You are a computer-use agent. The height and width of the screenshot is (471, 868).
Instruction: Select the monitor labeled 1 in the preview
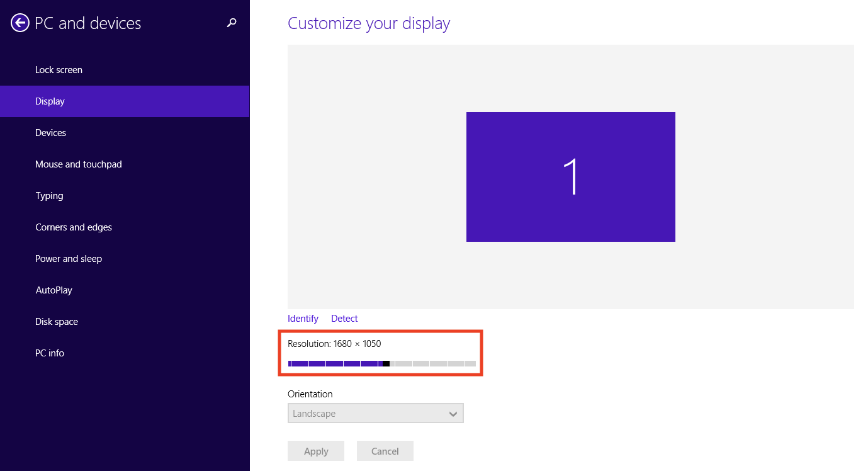tap(570, 176)
